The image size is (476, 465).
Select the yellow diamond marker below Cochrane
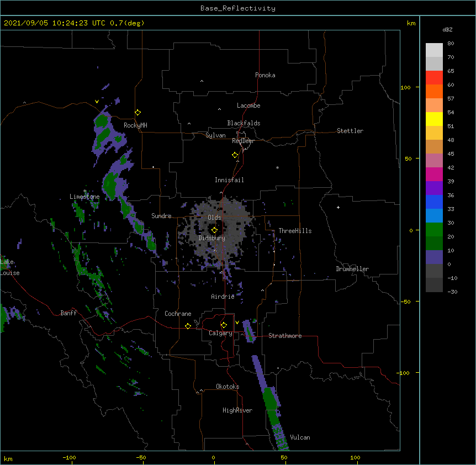[188, 326]
